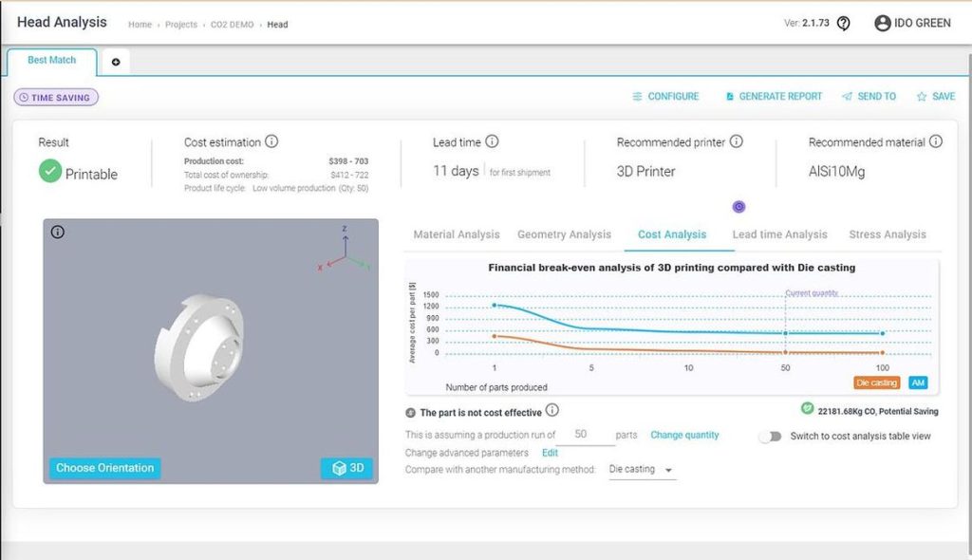Click the Recommended printer info icon
The image size is (972, 560).
pos(736,141)
